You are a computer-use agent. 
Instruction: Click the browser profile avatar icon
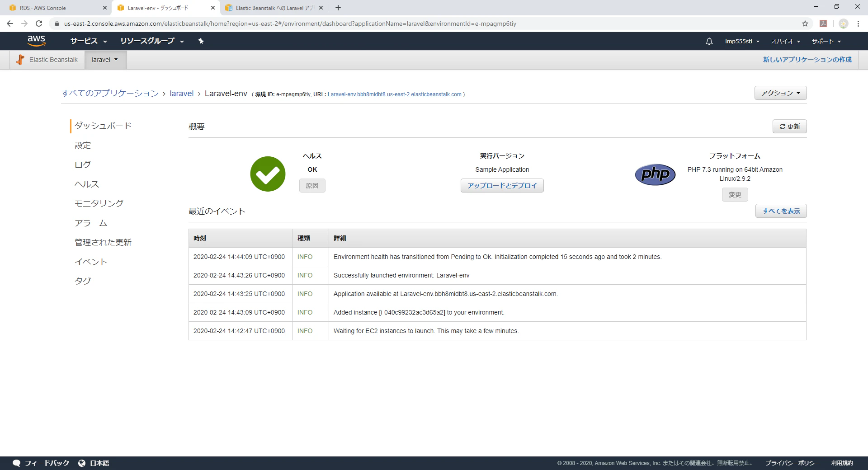coord(844,23)
